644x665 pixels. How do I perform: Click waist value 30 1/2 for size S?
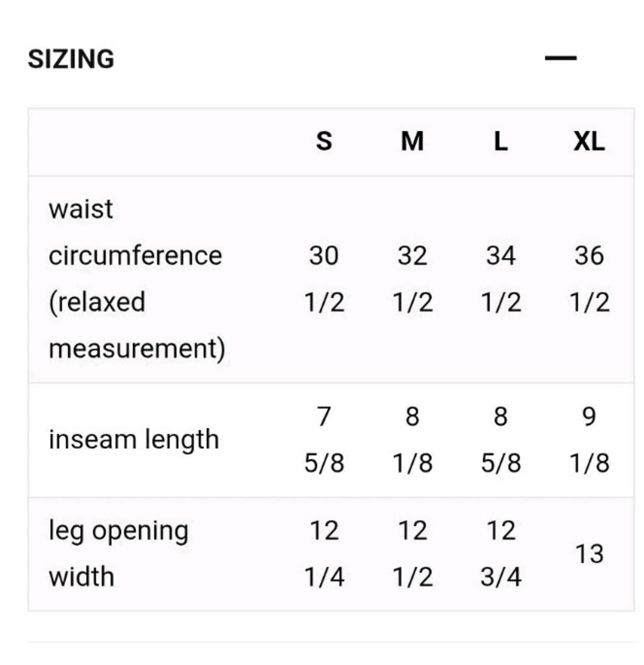[324, 279]
